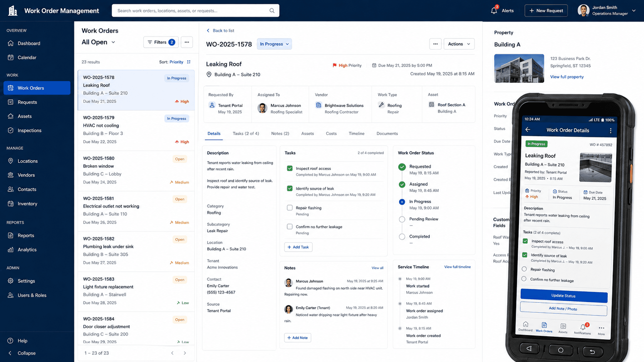Check the Confirm no further leakage task
This screenshot has height=362, width=644.
click(290, 227)
